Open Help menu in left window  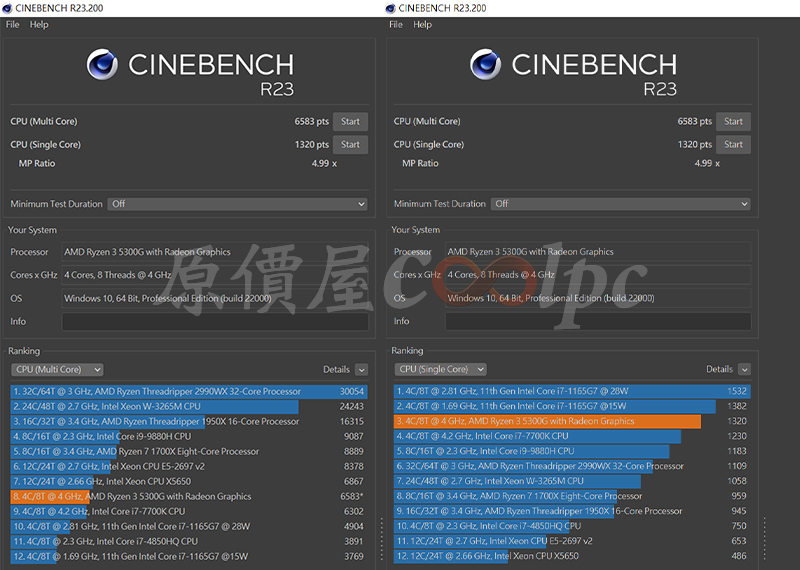pos(39,24)
